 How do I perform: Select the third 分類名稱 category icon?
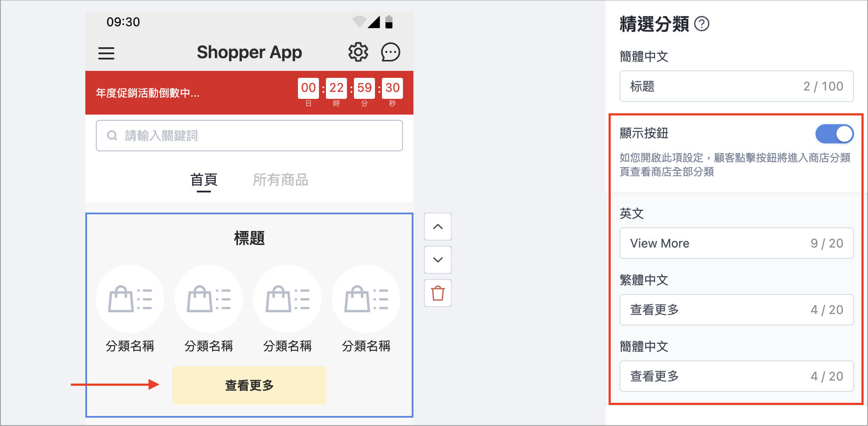287,299
